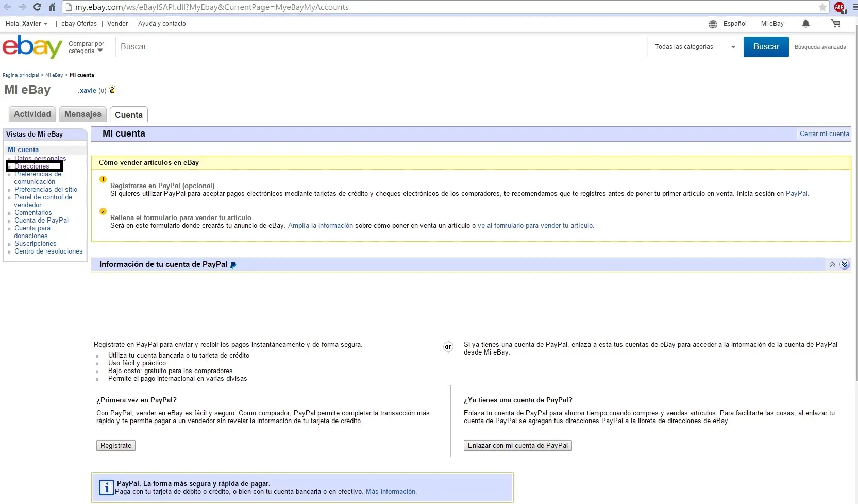Bookmark page with star icon
Image resolution: width=858 pixels, height=504 pixels.
click(x=822, y=7)
